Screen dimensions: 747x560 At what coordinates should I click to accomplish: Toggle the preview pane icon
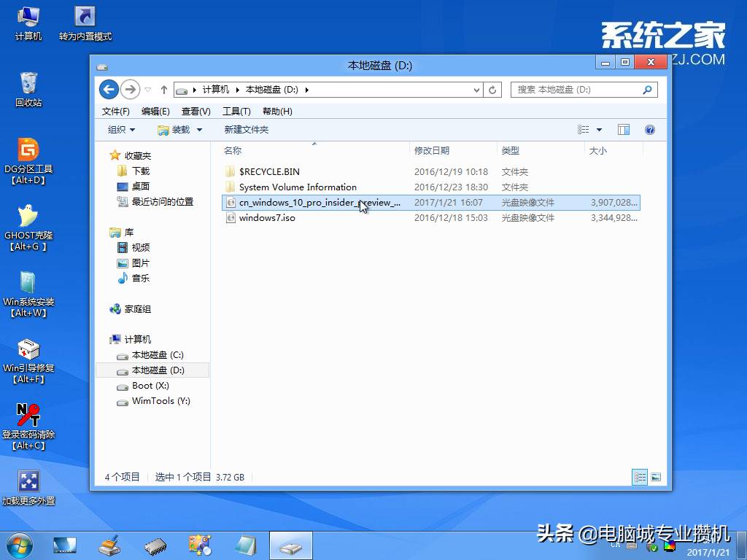pyautogui.click(x=623, y=129)
